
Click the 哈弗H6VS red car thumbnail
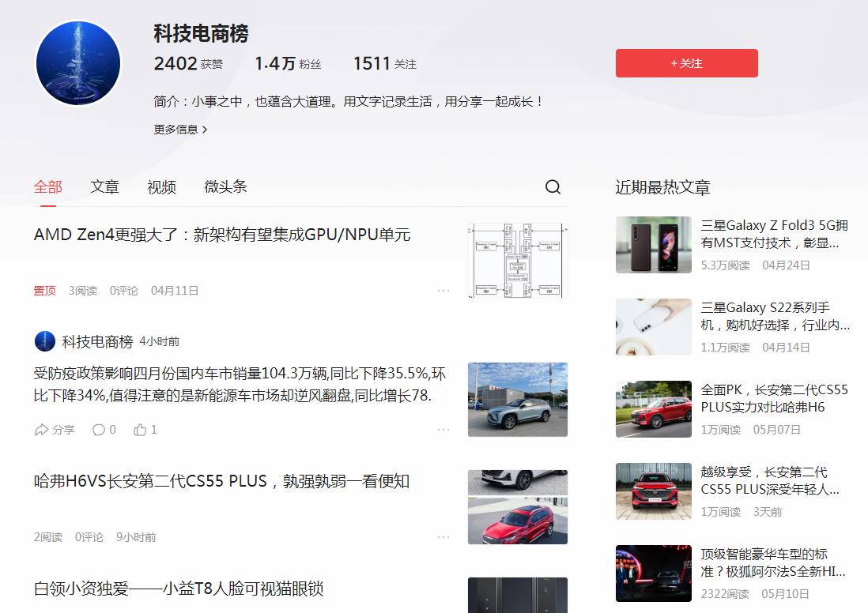coord(518,507)
